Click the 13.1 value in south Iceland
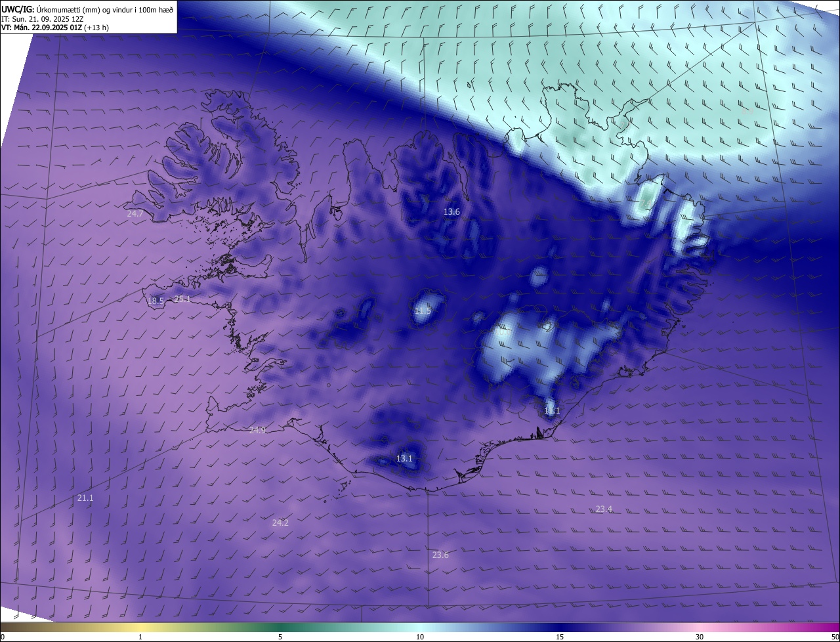Viewport: 840px width, 642px height. tap(404, 459)
